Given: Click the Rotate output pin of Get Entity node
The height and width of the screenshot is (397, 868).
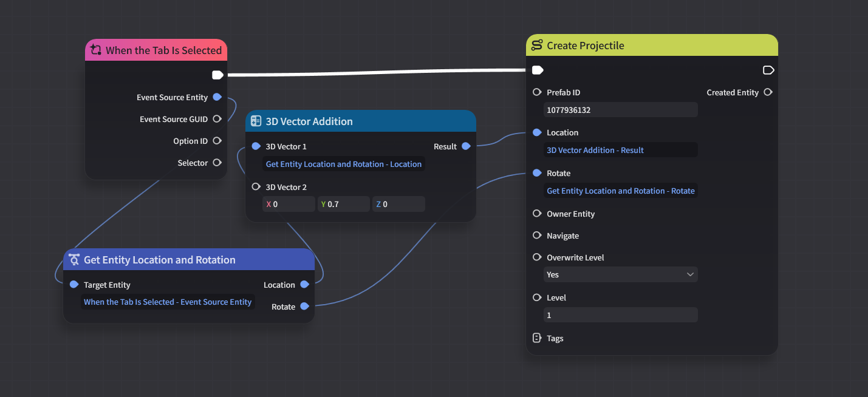Looking at the screenshot, I should pos(304,307).
